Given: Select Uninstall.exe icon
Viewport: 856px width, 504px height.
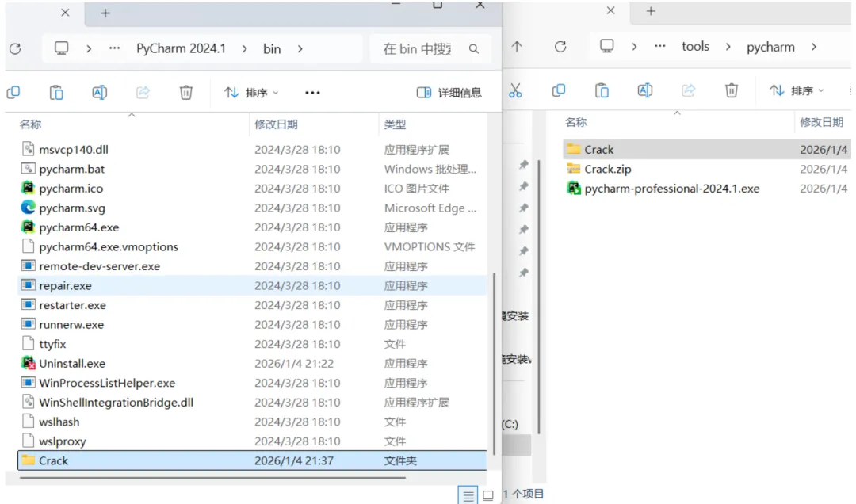Looking at the screenshot, I should point(28,363).
